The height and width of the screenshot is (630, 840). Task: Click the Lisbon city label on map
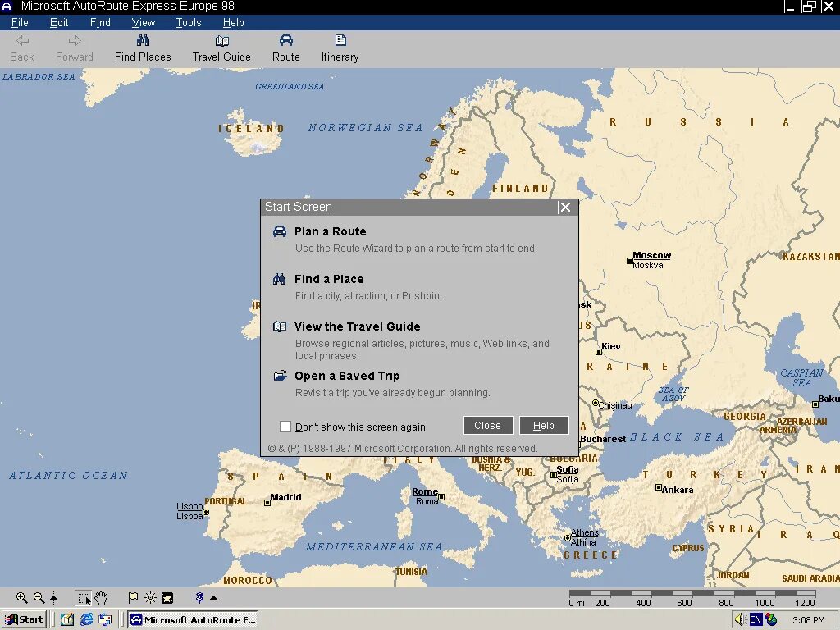point(189,506)
